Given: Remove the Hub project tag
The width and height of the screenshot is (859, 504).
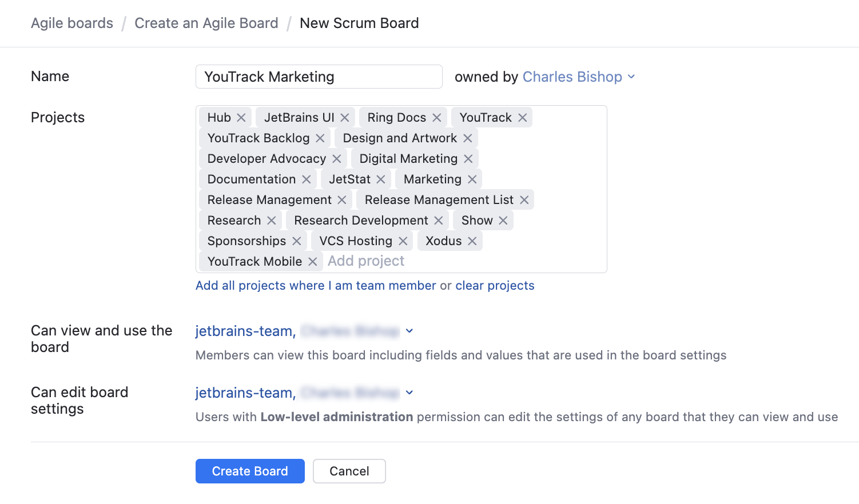Looking at the screenshot, I should pos(242,117).
